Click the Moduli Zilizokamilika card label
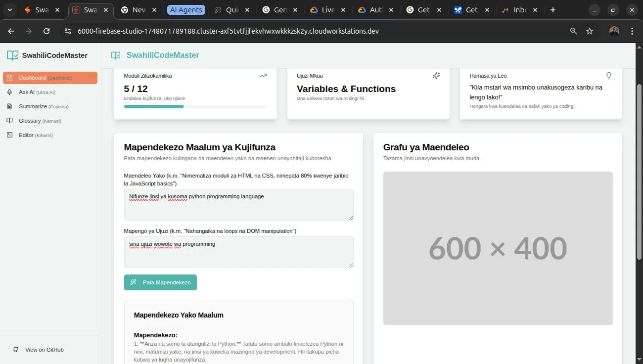643x364 pixels. click(148, 76)
